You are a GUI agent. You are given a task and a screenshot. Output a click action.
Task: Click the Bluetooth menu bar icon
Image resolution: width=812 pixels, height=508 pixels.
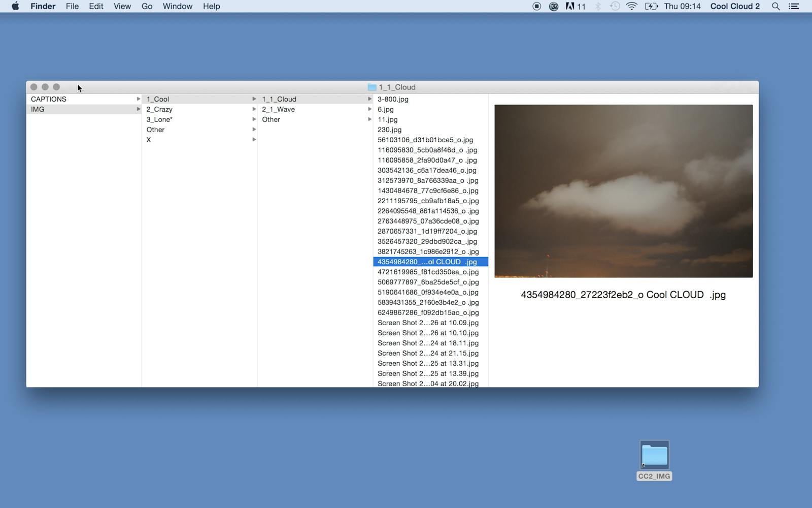point(598,6)
